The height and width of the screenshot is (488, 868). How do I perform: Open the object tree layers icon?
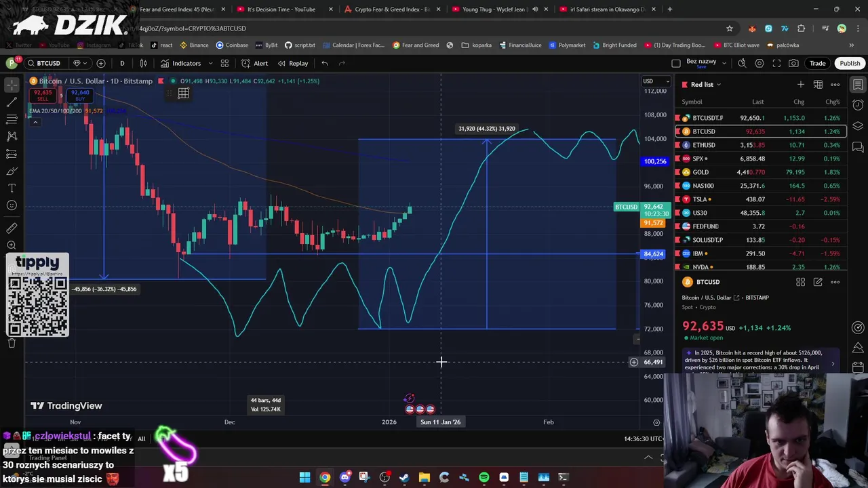[x=858, y=126]
